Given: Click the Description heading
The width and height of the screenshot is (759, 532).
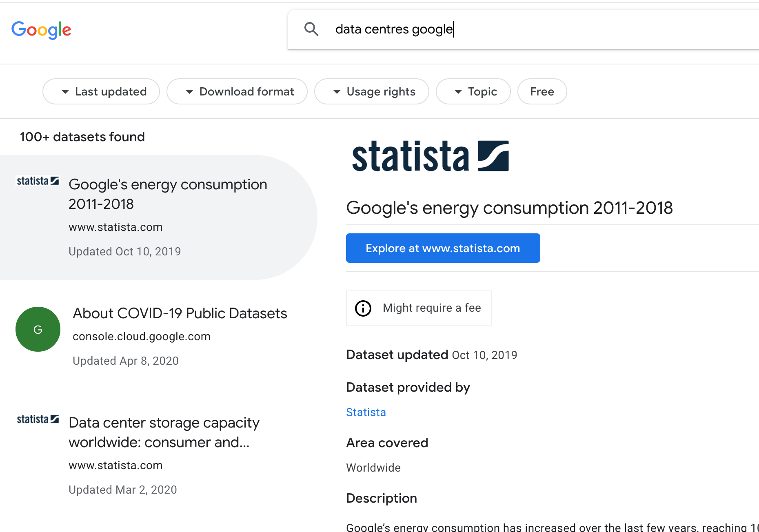Looking at the screenshot, I should point(382,499).
